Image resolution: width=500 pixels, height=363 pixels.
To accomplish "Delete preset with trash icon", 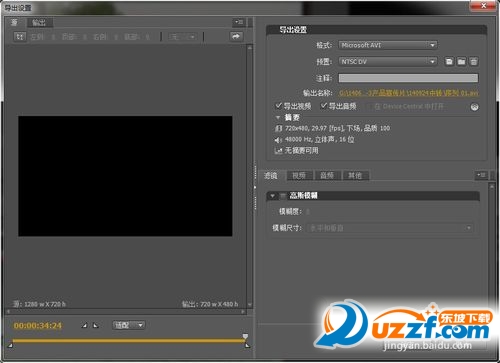I will tap(474, 61).
